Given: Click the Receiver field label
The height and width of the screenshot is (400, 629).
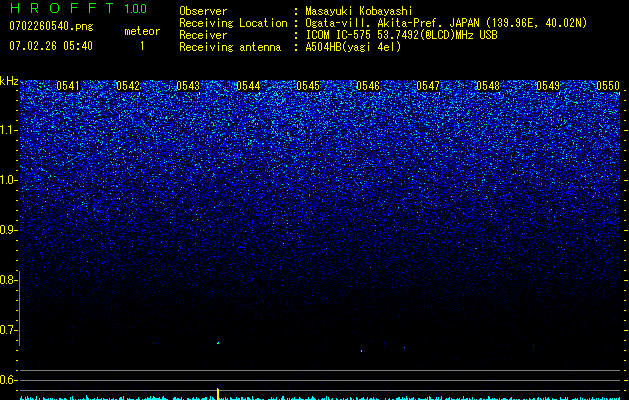Looking at the screenshot, I should (x=203, y=35).
